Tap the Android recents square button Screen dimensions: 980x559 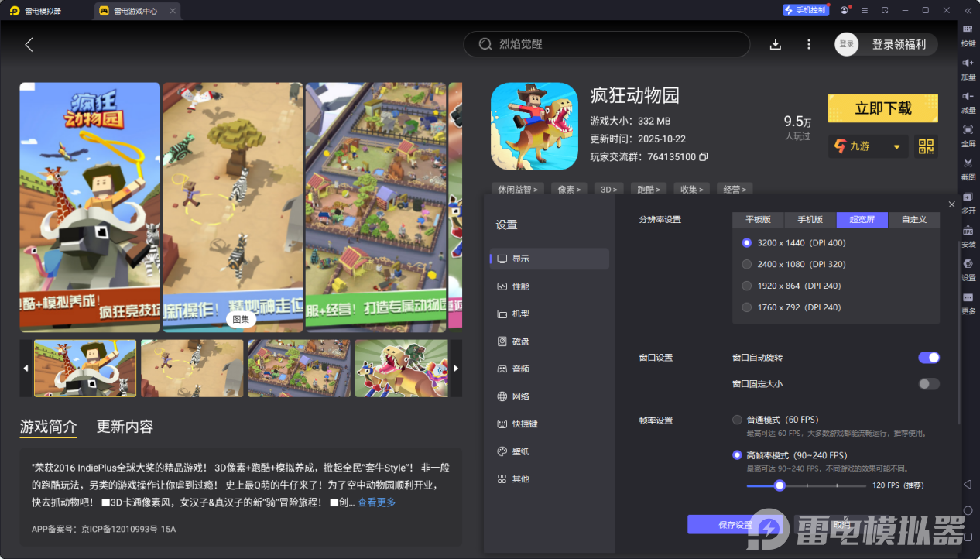968,537
